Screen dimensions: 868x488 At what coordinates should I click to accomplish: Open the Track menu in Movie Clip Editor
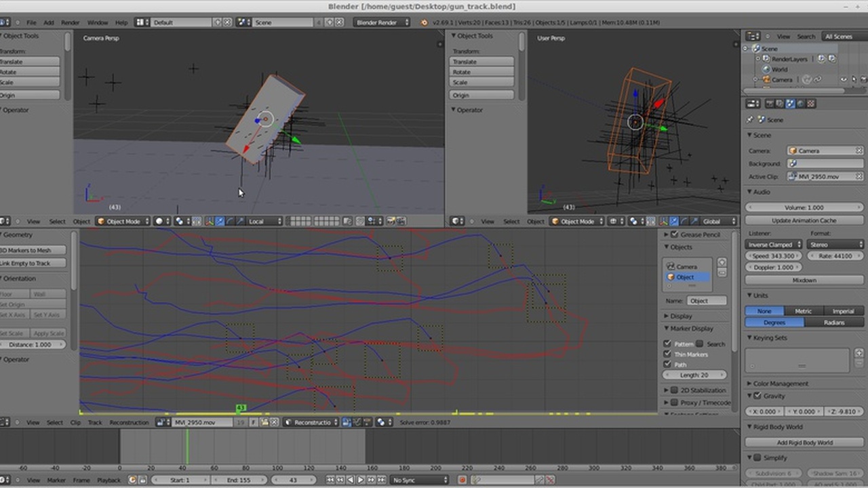[94, 422]
